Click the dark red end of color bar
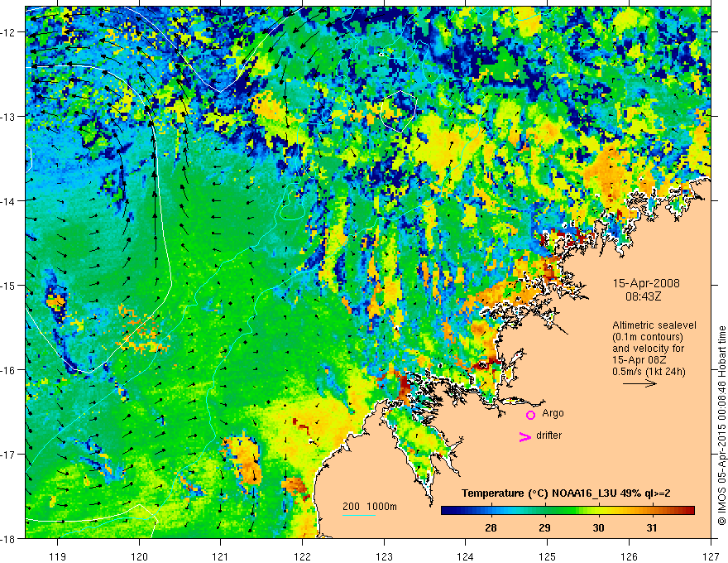This screenshot has width=728, height=563. tap(691, 511)
